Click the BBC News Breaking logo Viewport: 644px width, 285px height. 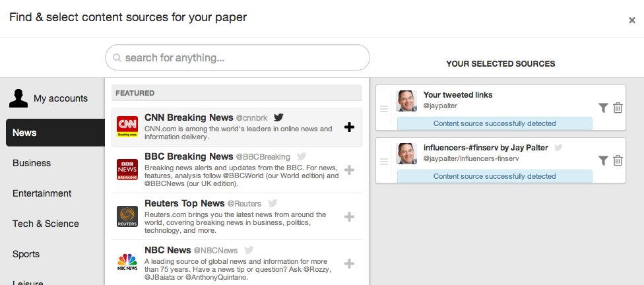(127, 170)
